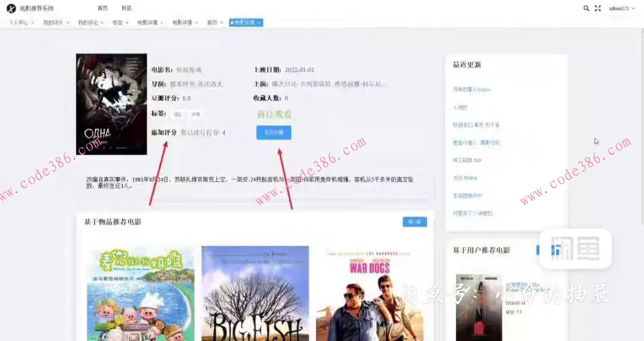Open the Waves recent update link
The height and width of the screenshot is (341, 644).
point(465,178)
